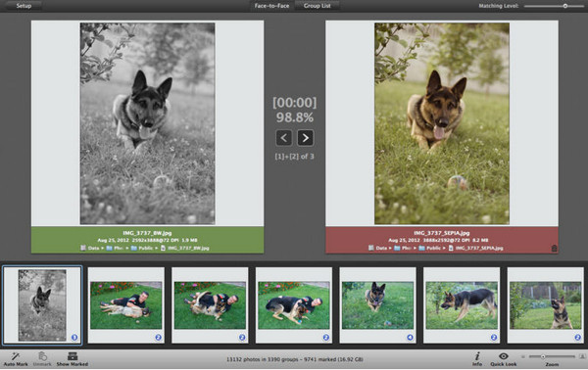This screenshot has height=370, width=588.
Task: Go to next pair with right arrow
Action: pyautogui.click(x=305, y=138)
